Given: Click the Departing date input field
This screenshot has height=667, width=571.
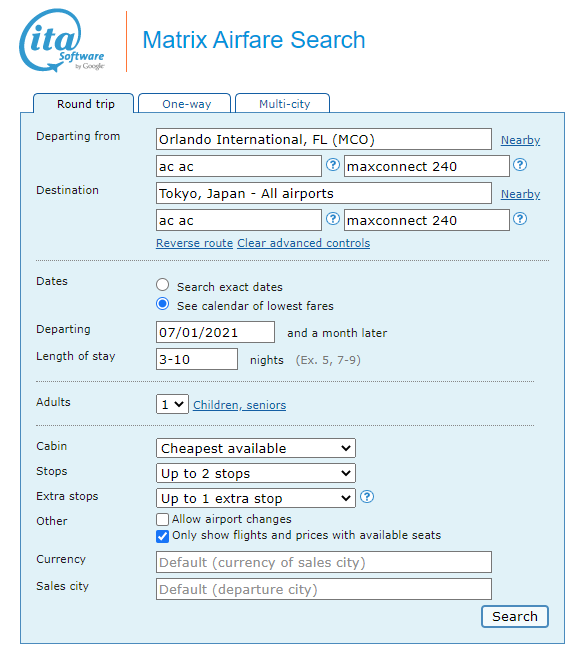Looking at the screenshot, I should (215, 332).
